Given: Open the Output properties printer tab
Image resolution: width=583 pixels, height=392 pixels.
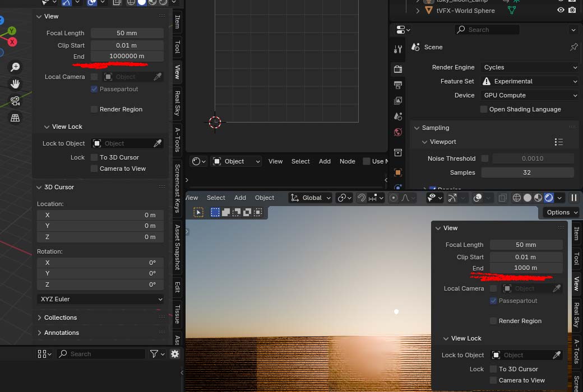Looking at the screenshot, I should pyautogui.click(x=398, y=85).
